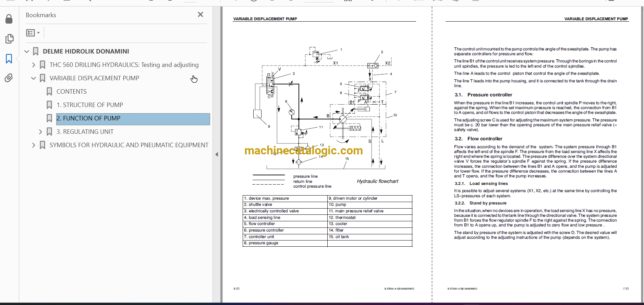
Task: Click table cell '4. load sensing line'
Action: pyautogui.click(x=285, y=218)
